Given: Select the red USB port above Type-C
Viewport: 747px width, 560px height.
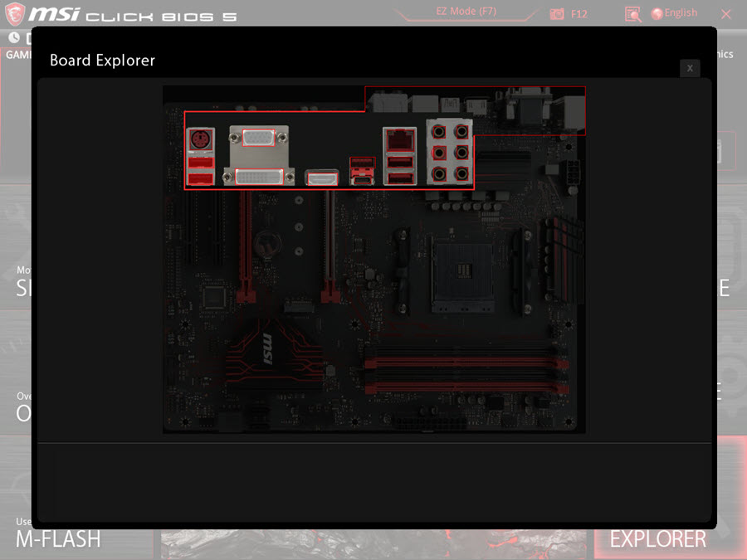Looking at the screenshot, I should click(362, 163).
